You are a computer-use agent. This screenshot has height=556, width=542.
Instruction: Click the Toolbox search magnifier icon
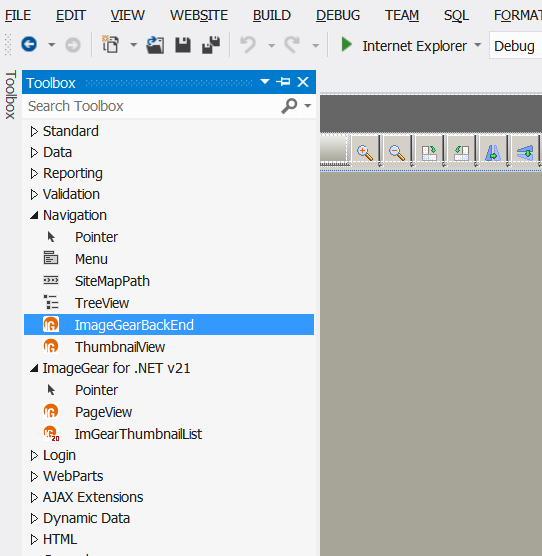[289, 106]
